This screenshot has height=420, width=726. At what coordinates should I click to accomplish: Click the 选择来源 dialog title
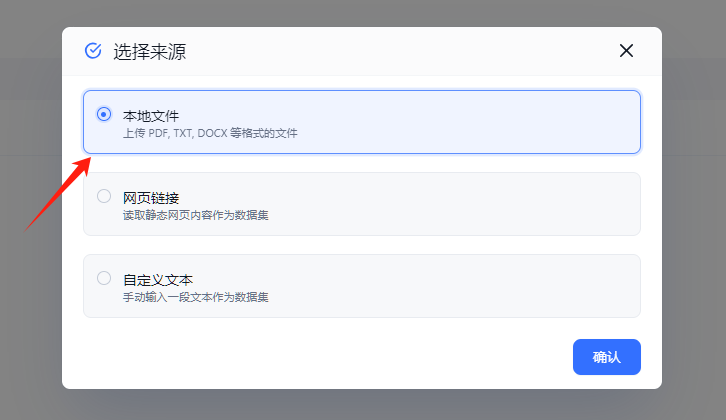(x=150, y=51)
